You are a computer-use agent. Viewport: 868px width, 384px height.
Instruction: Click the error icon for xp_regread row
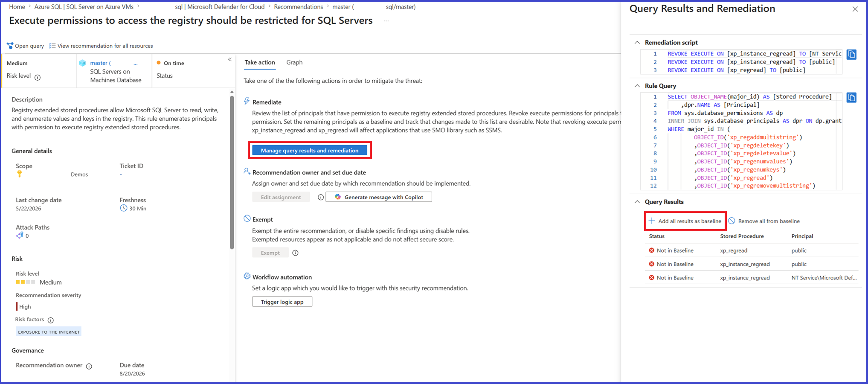click(x=651, y=250)
